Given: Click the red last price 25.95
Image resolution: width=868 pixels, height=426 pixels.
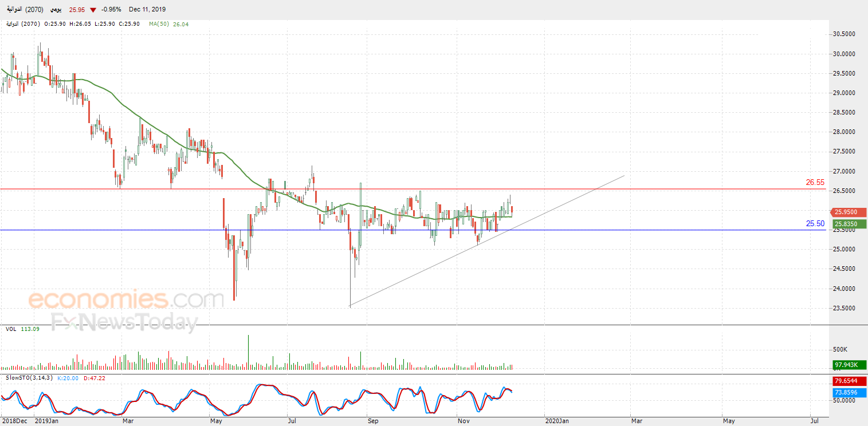Looking at the screenshot, I should point(77,10).
